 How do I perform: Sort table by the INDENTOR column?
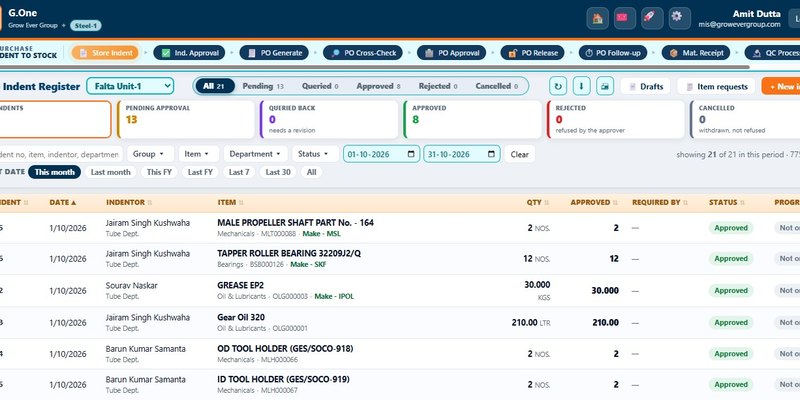pyautogui.click(x=129, y=203)
